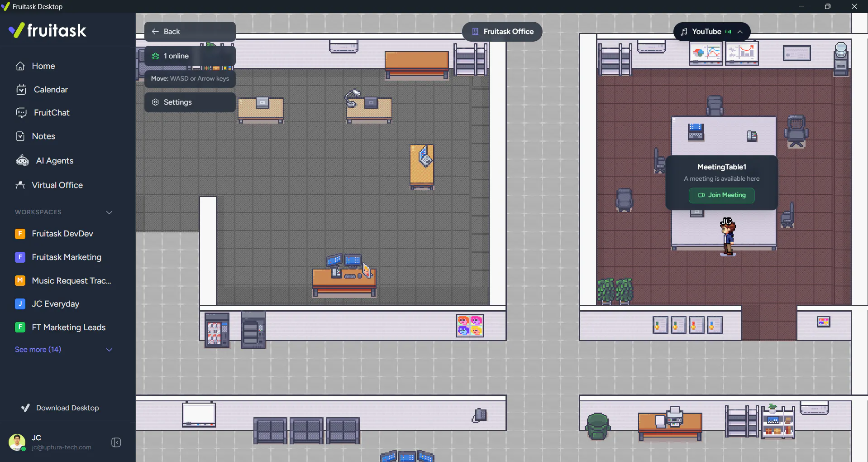Image resolution: width=868 pixels, height=462 pixels.
Task: Click the printer on lower-right desk
Action: tap(674, 417)
